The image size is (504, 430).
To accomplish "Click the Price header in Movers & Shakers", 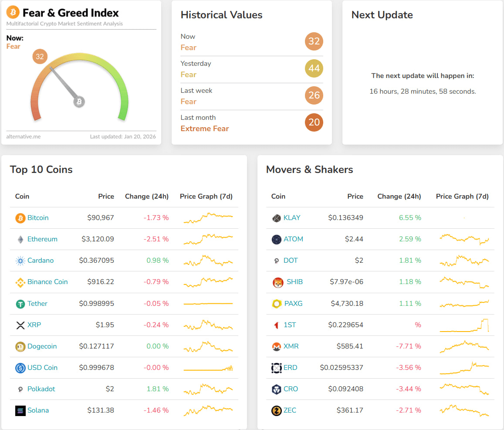I will [x=355, y=196].
